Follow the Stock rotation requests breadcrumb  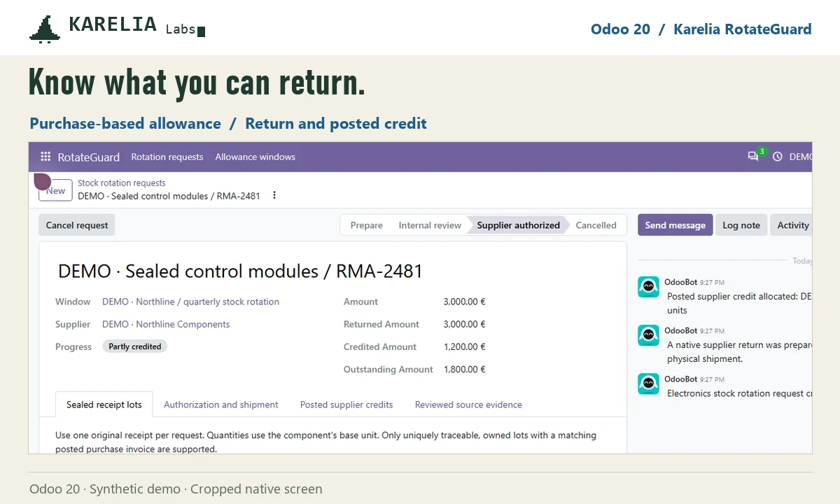click(x=122, y=183)
